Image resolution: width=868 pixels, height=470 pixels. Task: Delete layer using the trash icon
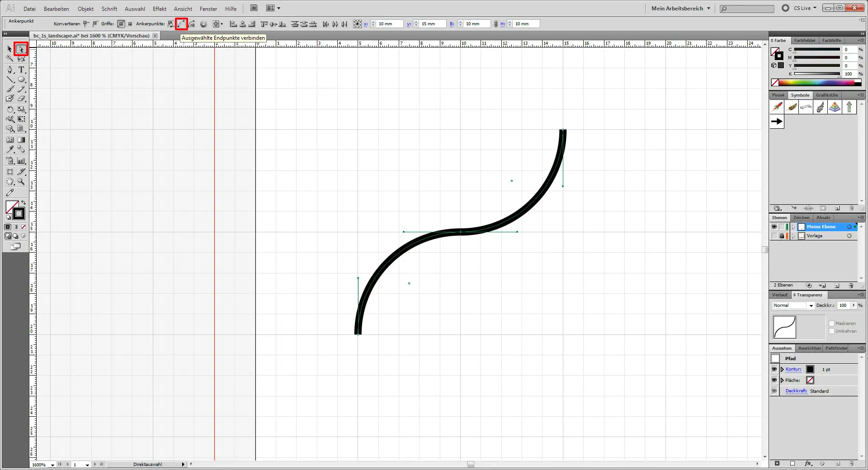851,285
